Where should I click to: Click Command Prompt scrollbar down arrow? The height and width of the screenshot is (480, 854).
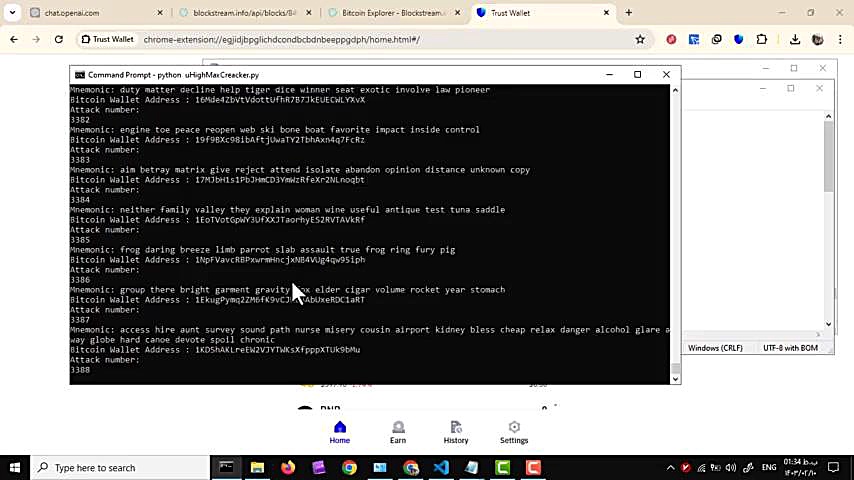pyautogui.click(x=675, y=379)
